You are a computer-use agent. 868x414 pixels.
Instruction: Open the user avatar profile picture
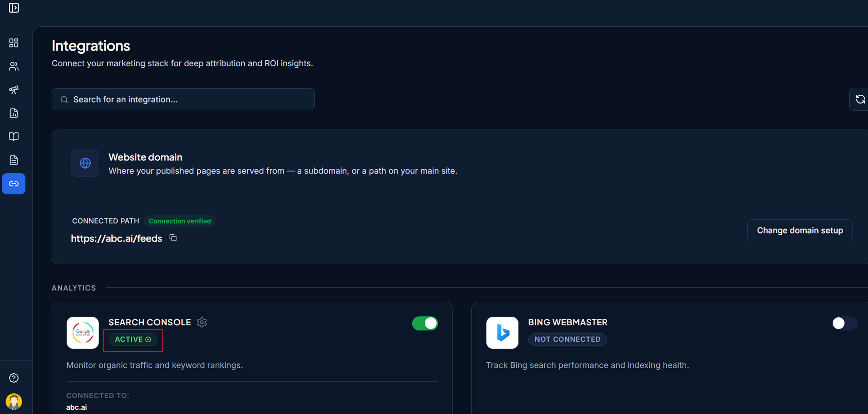(14, 402)
